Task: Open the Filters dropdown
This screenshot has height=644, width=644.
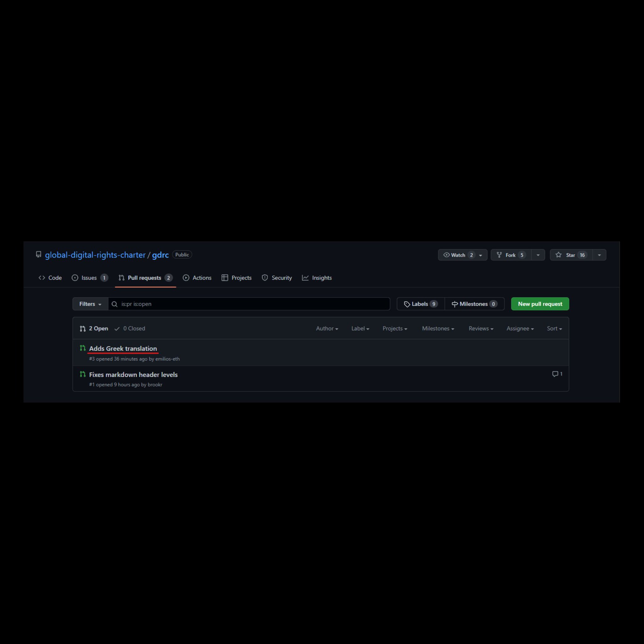Action: tap(90, 304)
